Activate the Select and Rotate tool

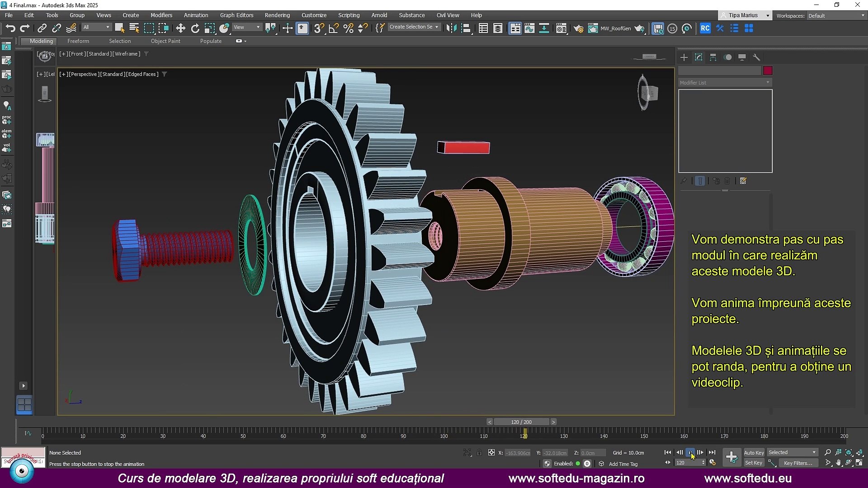click(195, 28)
